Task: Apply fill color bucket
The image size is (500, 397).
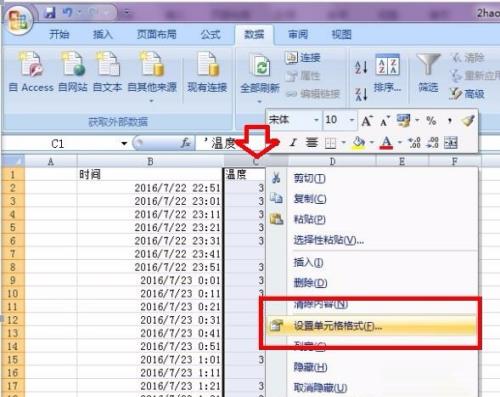Action: pos(358,143)
